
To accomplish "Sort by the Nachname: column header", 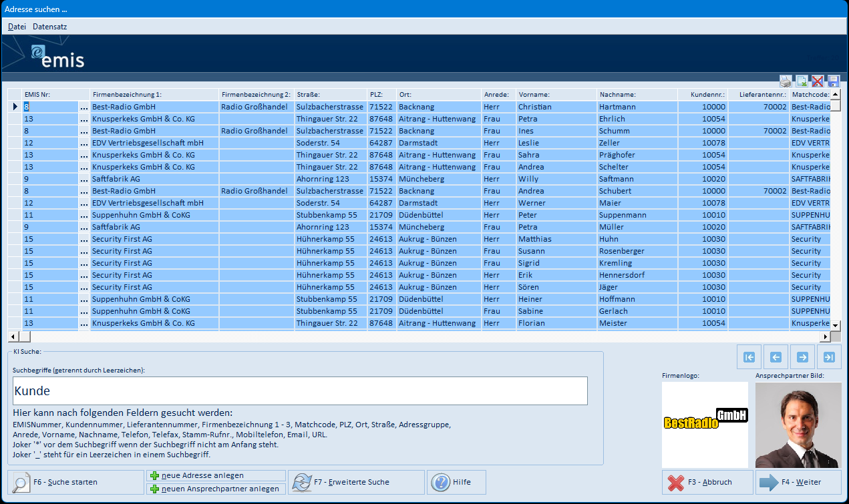I will point(637,95).
